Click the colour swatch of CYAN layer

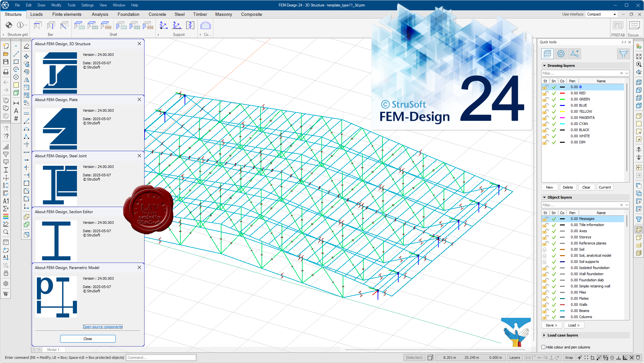(x=562, y=124)
